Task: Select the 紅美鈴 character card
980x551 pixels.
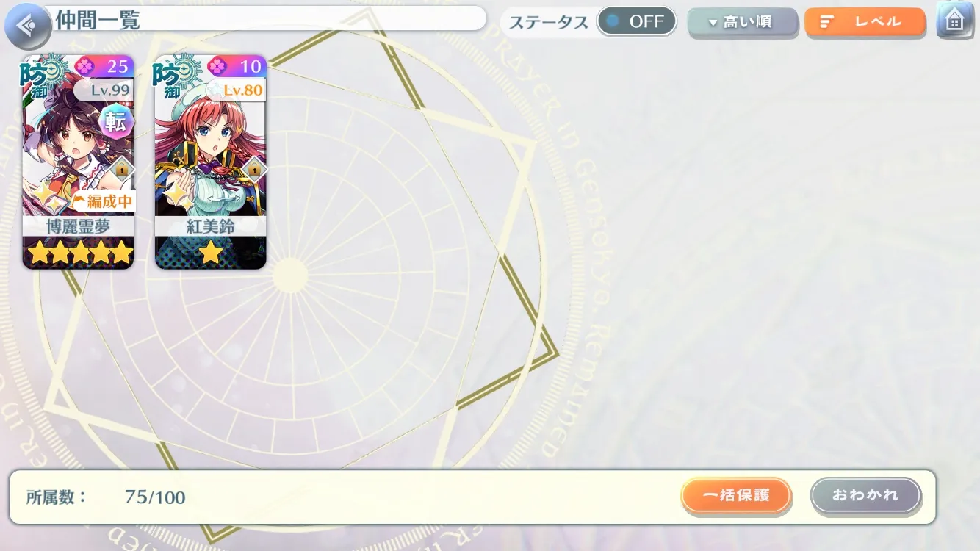Action: click(210, 162)
